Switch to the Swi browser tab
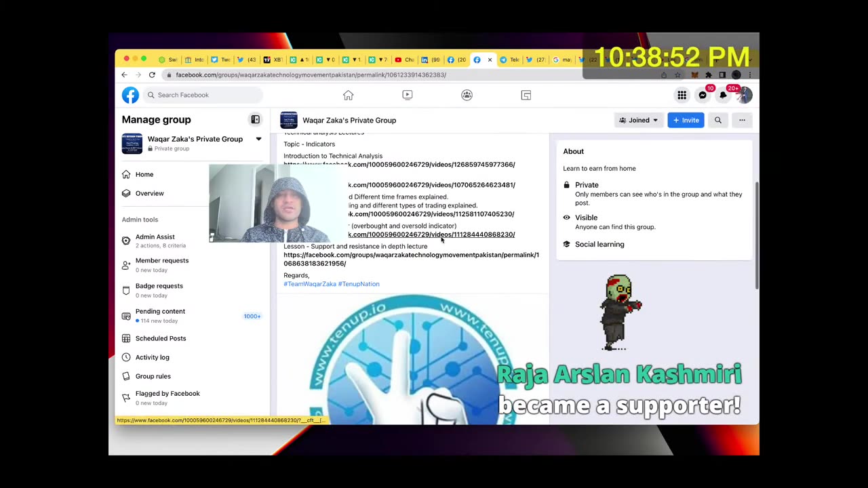868x488 pixels. 167,60
